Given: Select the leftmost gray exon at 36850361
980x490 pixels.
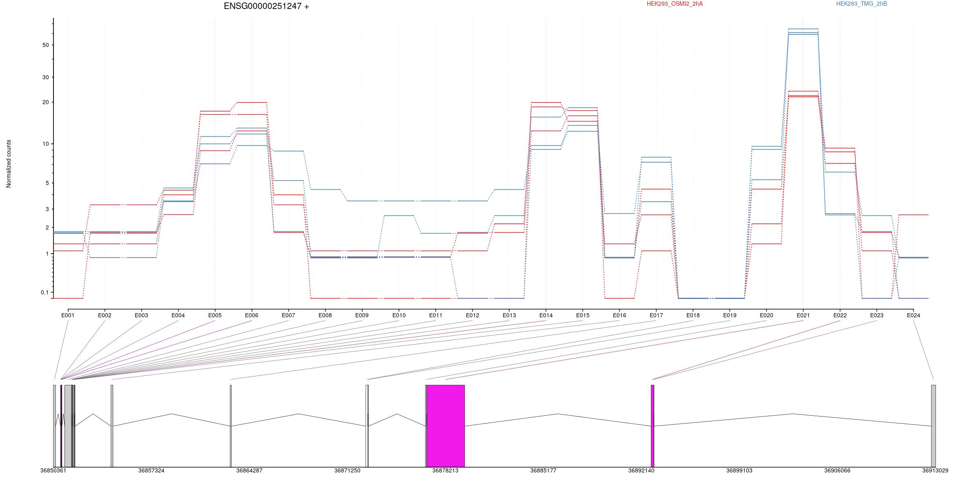Looking at the screenshot, I should click(54, 426).
